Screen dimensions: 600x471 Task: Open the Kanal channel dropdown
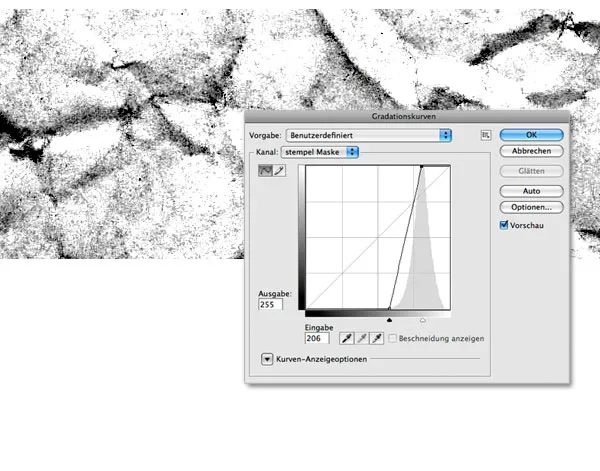(x=321, y=152)
